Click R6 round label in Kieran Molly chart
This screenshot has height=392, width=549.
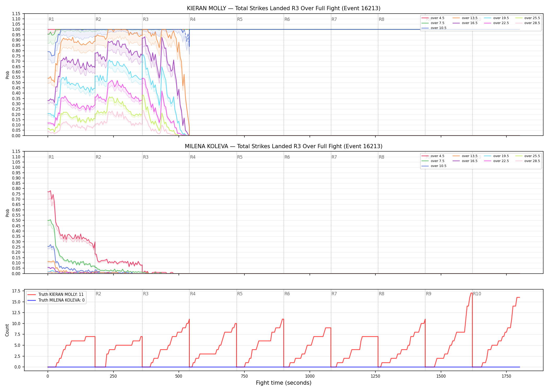click(x=287, y=19)
